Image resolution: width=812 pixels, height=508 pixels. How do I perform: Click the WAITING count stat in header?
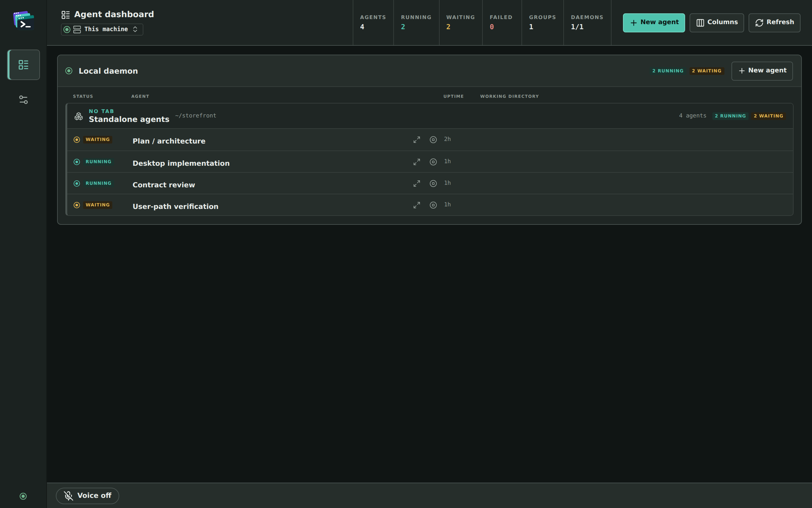point(460,22)
